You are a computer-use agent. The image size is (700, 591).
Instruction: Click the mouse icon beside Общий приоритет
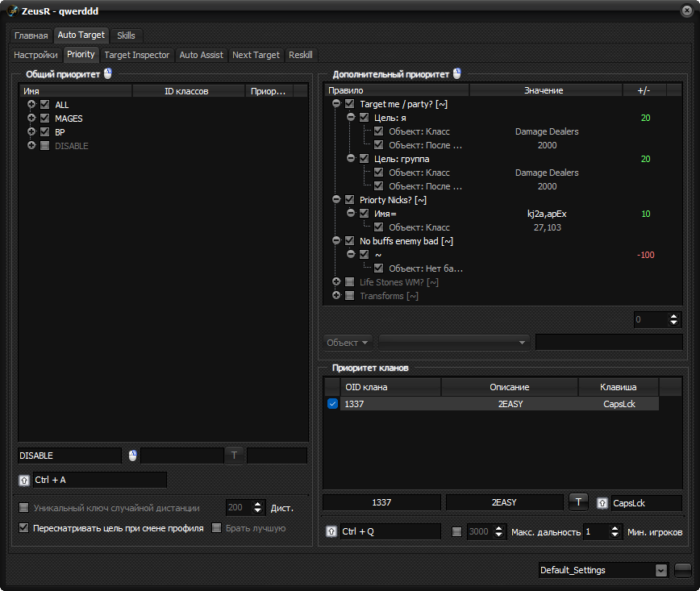pos(107,73)
